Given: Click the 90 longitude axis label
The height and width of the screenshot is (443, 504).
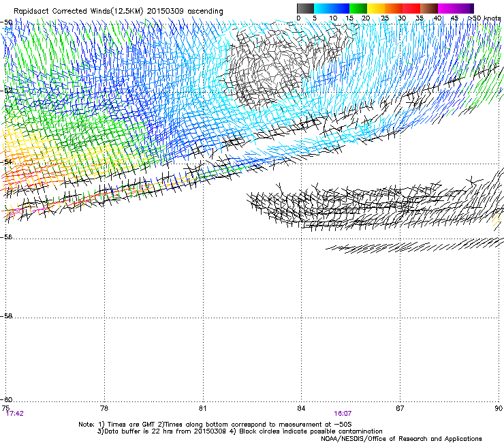Looking at the screenshot, I should [499, 408].
